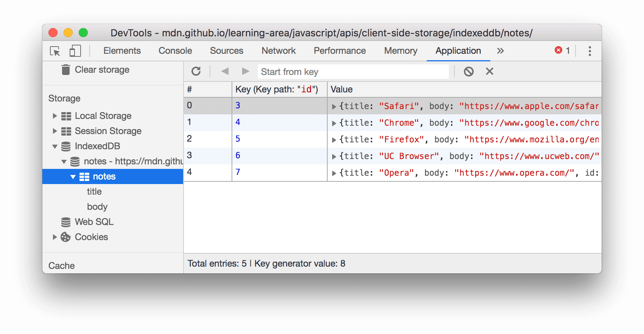The image size is (644, 334).
Task: Click the delete selected entry X icon
Action: click(489, 71)
